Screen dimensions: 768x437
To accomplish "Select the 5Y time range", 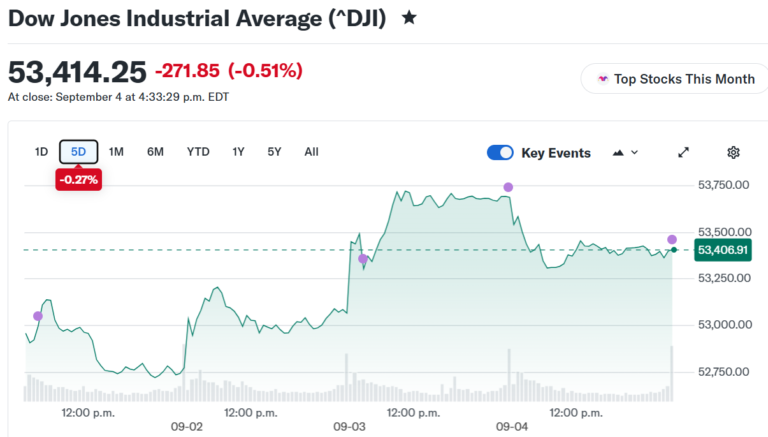I will [x=274, y=152].
